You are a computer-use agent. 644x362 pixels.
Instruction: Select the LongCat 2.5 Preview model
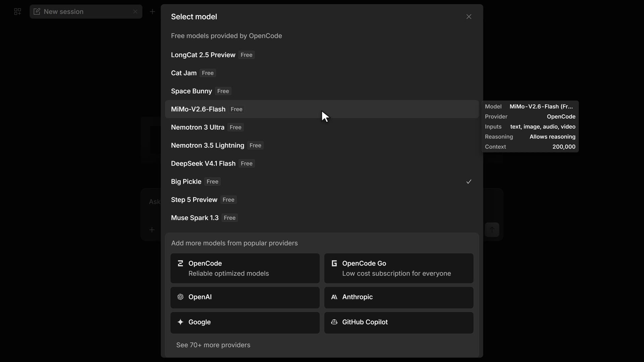point(322,55)
